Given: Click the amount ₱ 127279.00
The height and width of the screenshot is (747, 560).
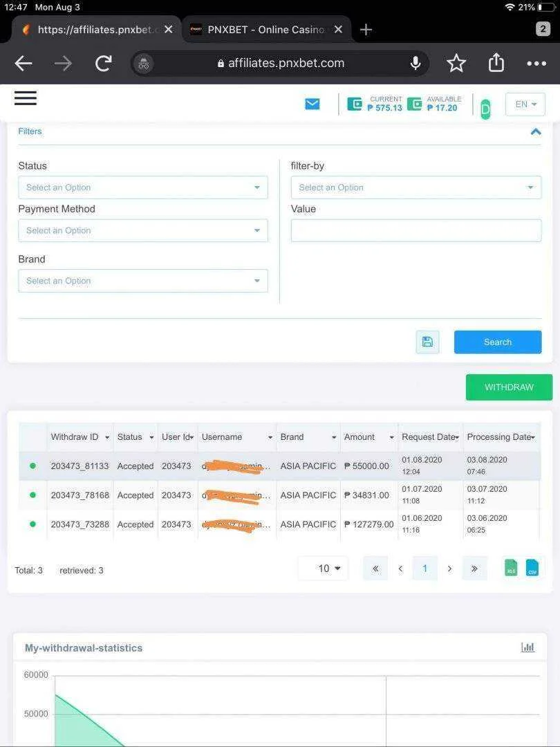Looking at the screenshot, I should click(x=369, y=524).
